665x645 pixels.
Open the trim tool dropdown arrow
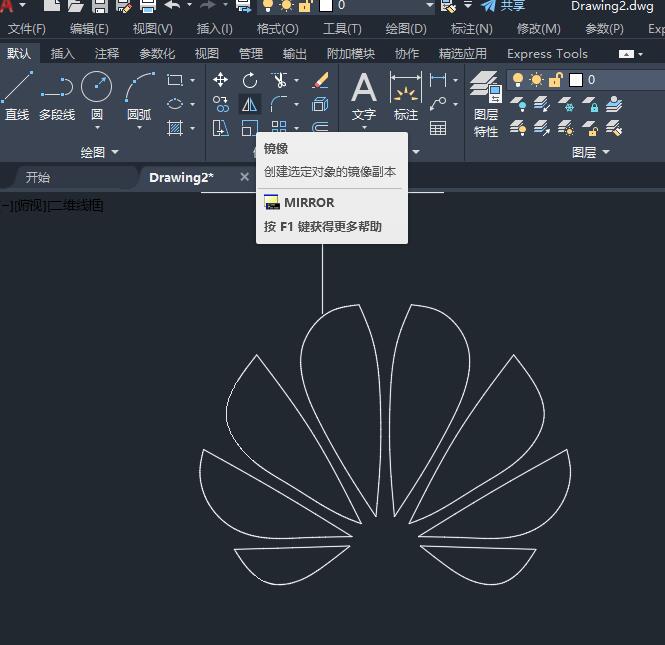click(296, 80)
